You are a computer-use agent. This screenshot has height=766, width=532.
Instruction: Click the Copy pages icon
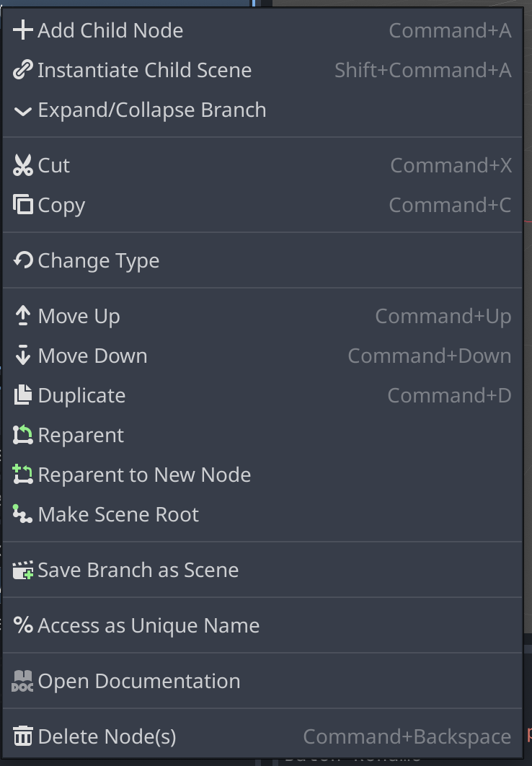(22, 205)
